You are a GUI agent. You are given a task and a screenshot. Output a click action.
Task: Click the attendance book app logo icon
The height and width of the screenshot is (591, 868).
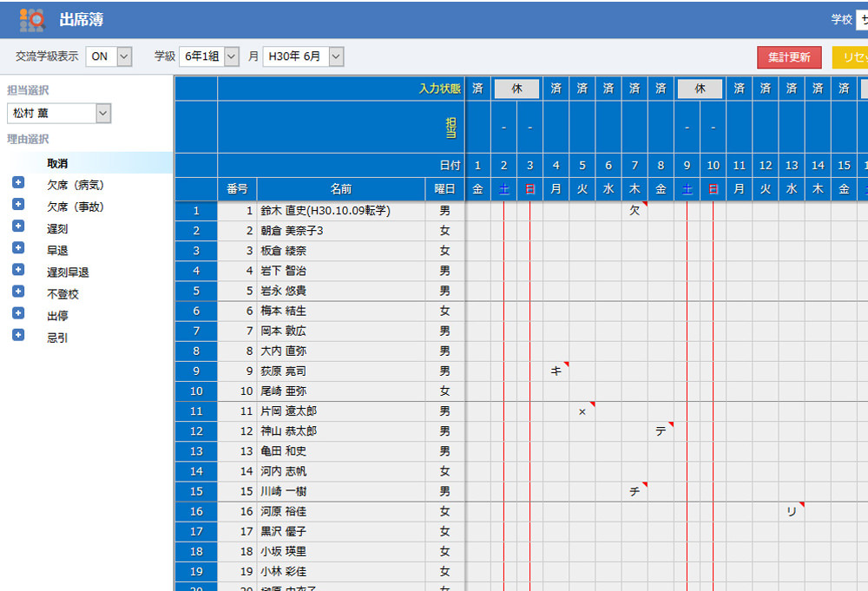point(31,19)
